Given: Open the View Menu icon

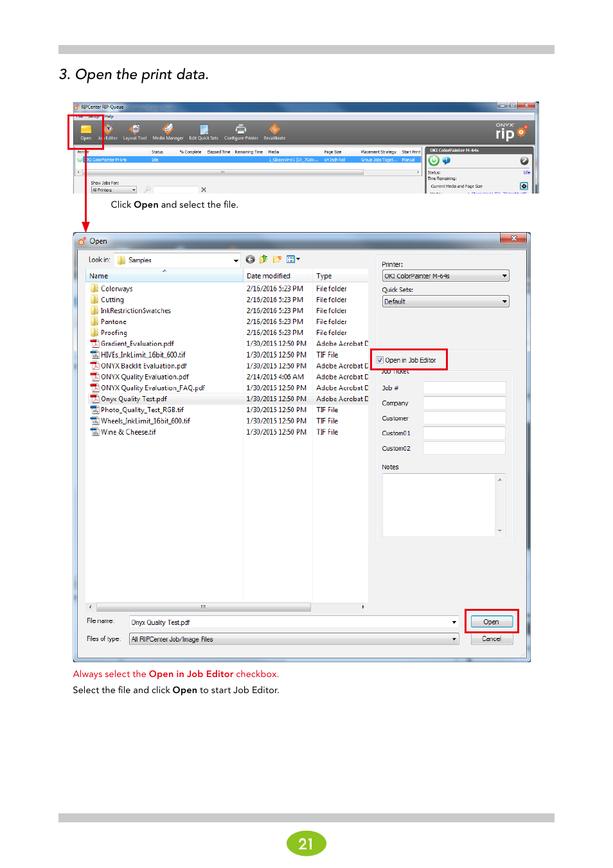Looking at the screenshot, I should 293,260.
